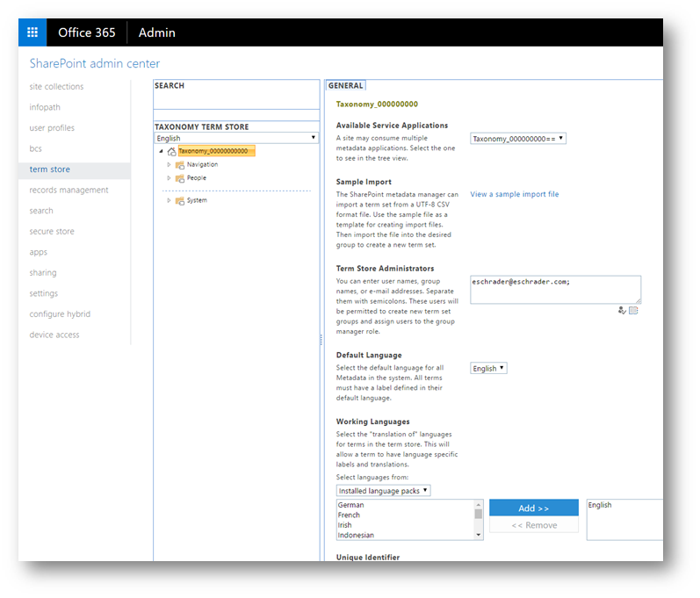Switch to the GENERAL tab
Viewport: 700px width, 598px height.
tap(345, 85)
